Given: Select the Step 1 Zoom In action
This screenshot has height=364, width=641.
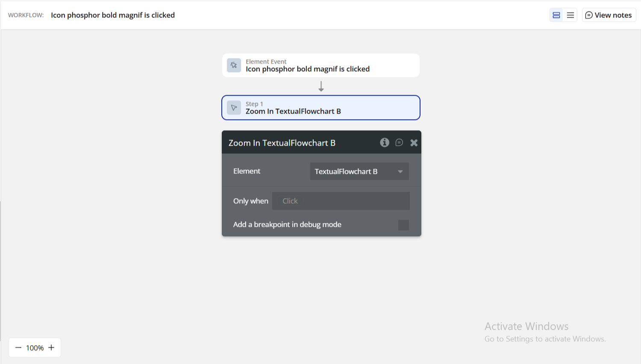Looking at the screenshot, I should (x=320, y=108).
